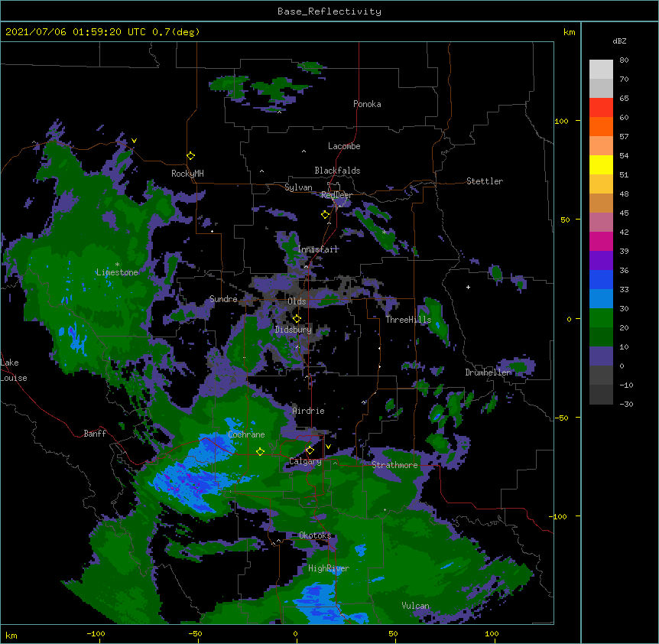Click the yellow diamond marker south of RedDeer
Viewport: 659px width, 644px height.
click(x=325, y=215)
